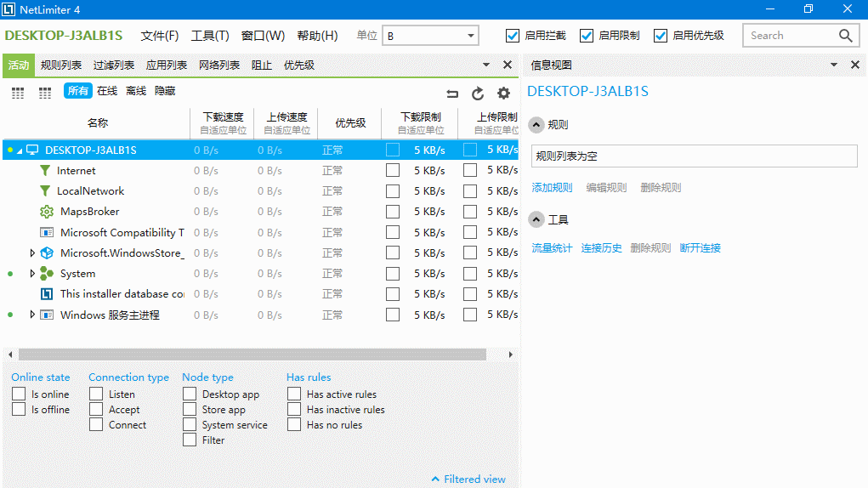Check the Is online filter
Screen dimensions: 868x488
click(19, 394)
